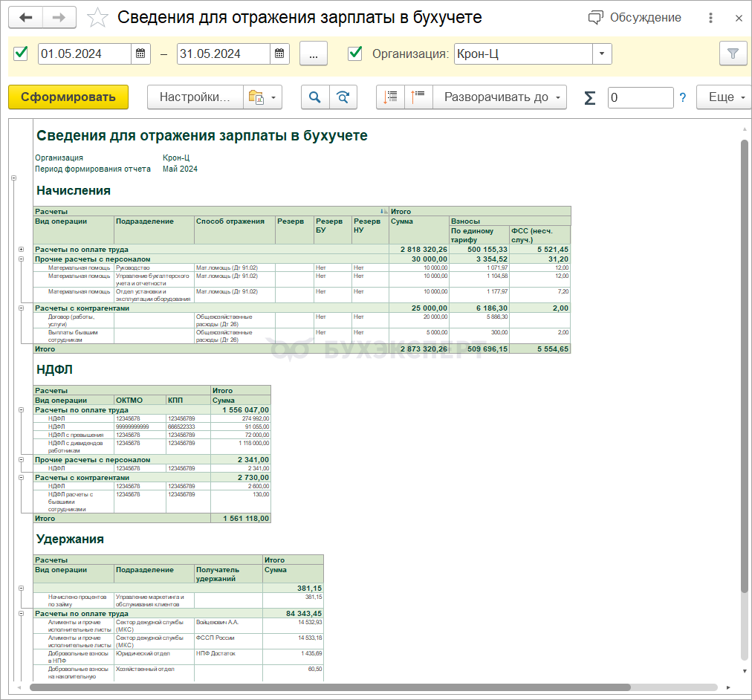Go back with the left arrow button
This screenshot has width=752, height=700.
click(26, 18)
